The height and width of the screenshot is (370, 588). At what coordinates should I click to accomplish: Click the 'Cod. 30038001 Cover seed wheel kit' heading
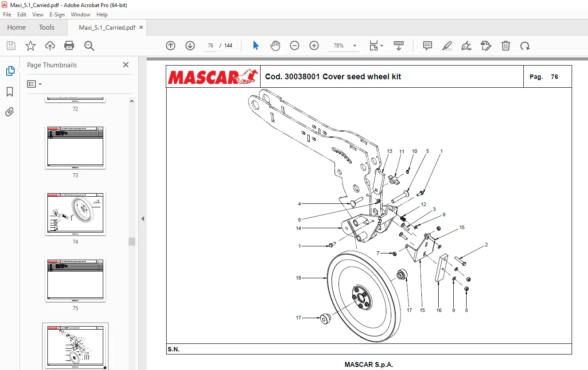333,77
